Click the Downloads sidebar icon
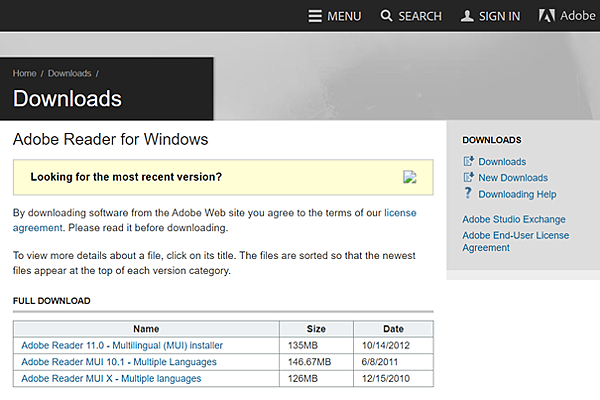Image resolution: width=600 pixels, height=400 pixels. (x=468, y=162)
